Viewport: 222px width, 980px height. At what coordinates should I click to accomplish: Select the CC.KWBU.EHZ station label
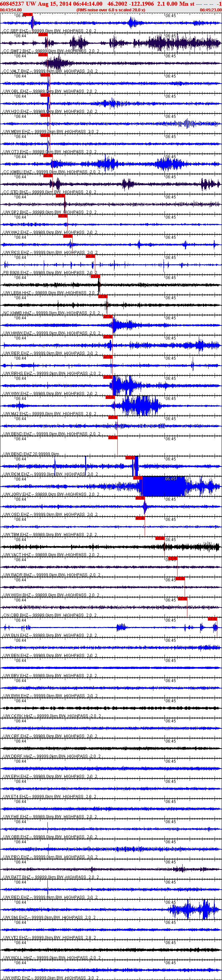click(x=51, y=172)
